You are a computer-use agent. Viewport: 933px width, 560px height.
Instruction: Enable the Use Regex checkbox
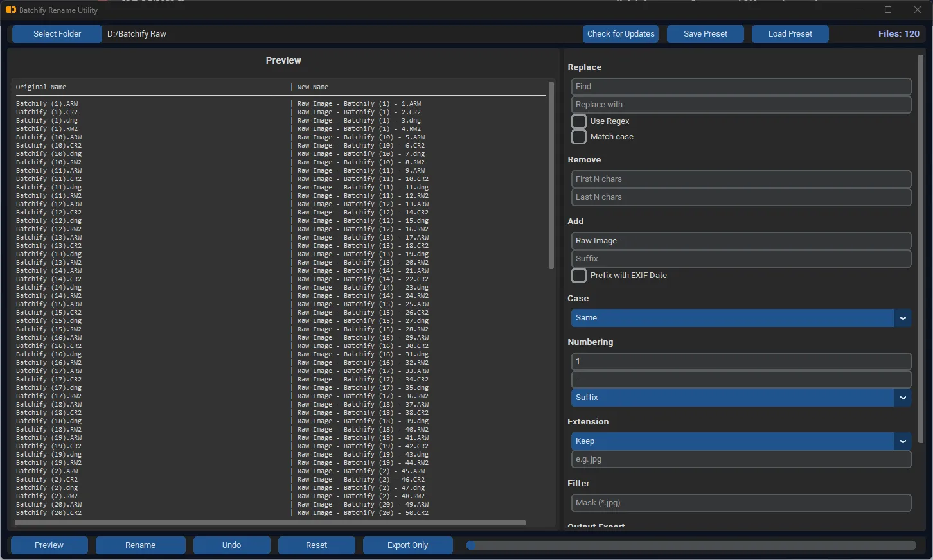(x=579, y=121)
